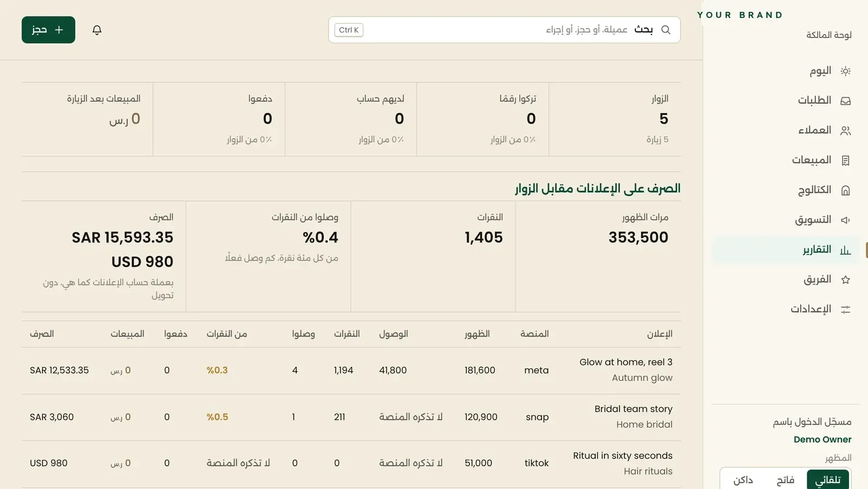
Task: Click the notification bell icon
Action: pyautogui.click(x=97, y=30)
